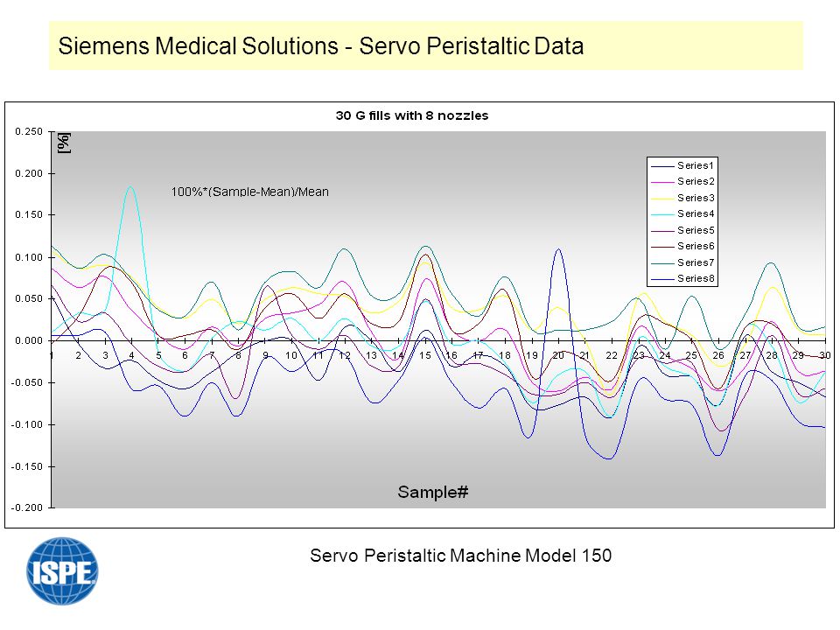Click the Series6 legend entry
The width and height of the screenshot is (840, 630).
pyautogui.click(x=682, y=246)
